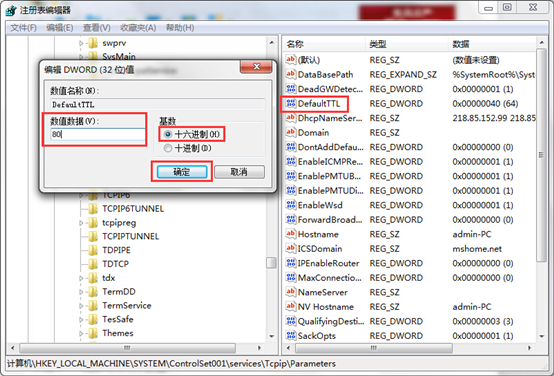Click the tree pane scroll-down arrow

point(271,336)
